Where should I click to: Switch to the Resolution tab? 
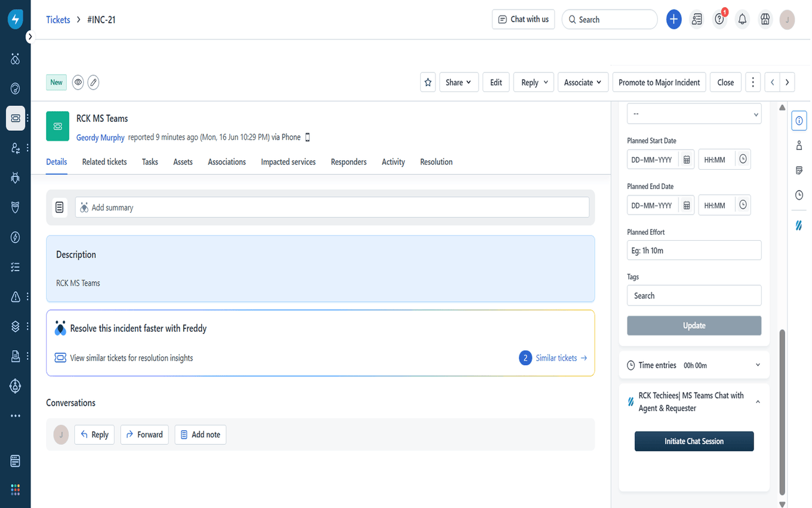click(436, 162)
